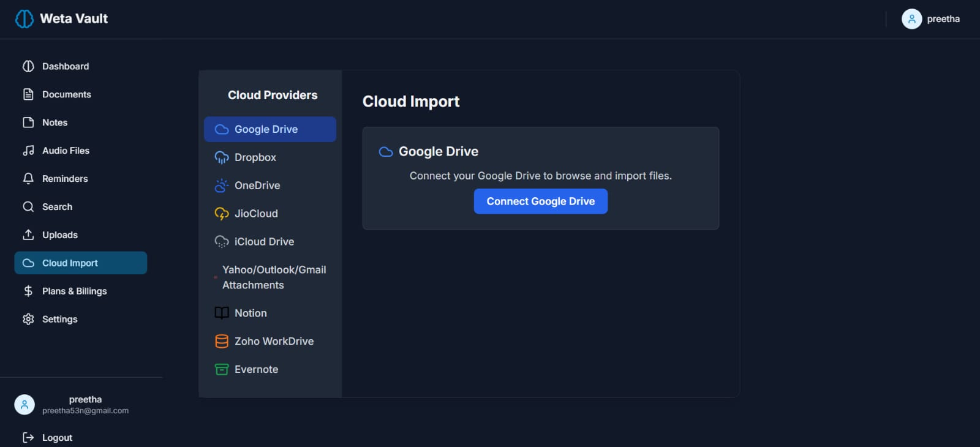
Task: Click the cloud icon in the Google Drive card
Action: click(386, 152)
